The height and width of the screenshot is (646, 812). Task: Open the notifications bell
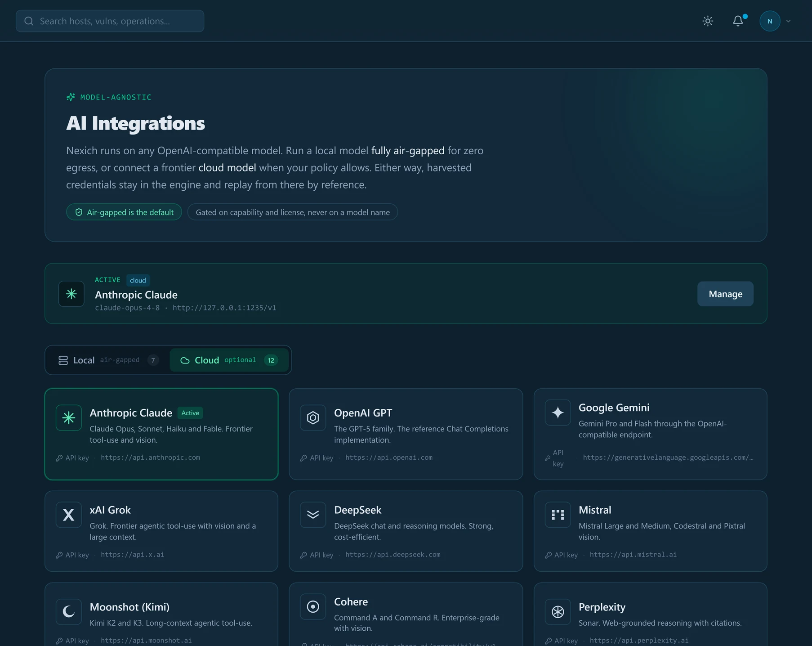[738, 21]
